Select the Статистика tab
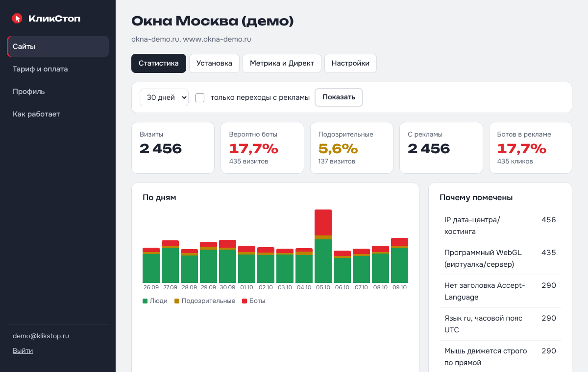 pyautogui.click(x=159, y=63)
